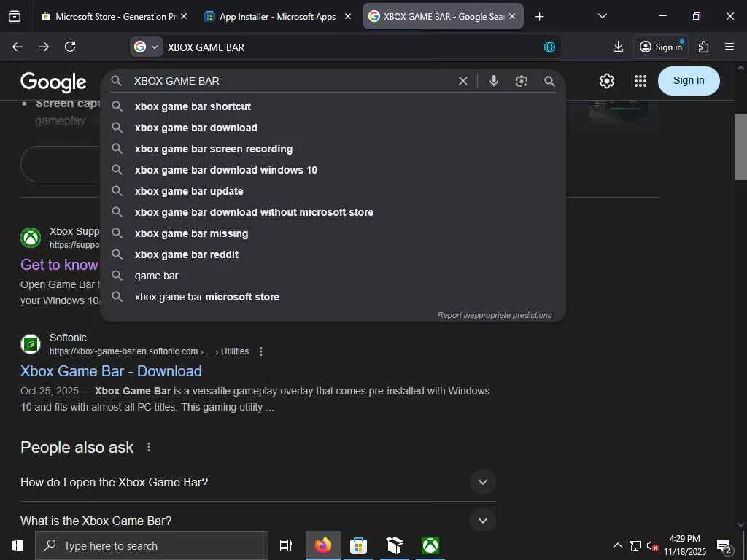Viewport: 747px width, 560px height.
Task: Expand How do I open the Xbox Game Bar
Action: (x=483, y=482)
